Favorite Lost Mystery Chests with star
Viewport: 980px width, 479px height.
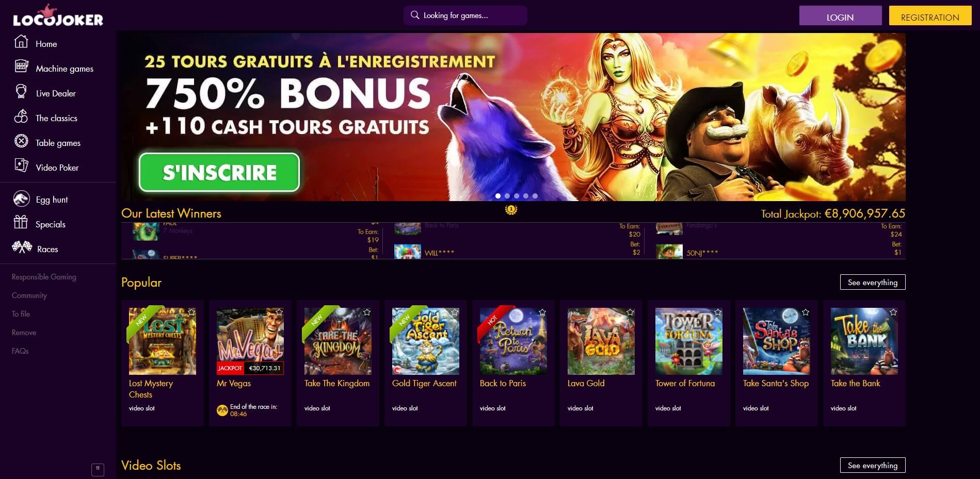tap(191, 312)
